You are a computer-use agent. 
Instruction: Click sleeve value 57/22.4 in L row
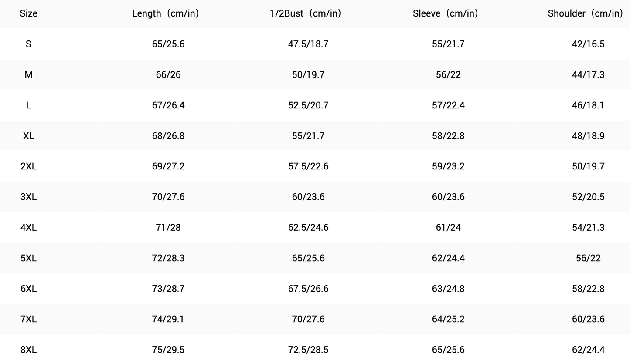tap(448, 105)
